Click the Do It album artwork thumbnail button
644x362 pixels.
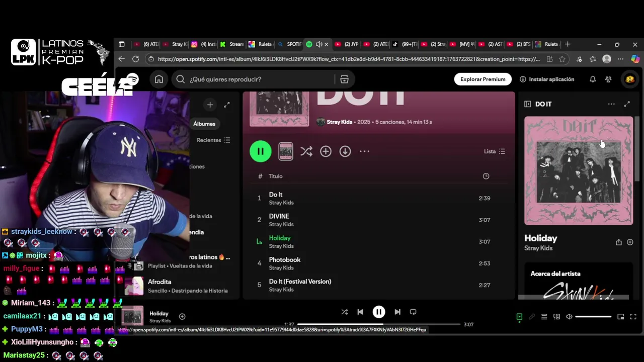pyautogui.click(x=285, y=151)
